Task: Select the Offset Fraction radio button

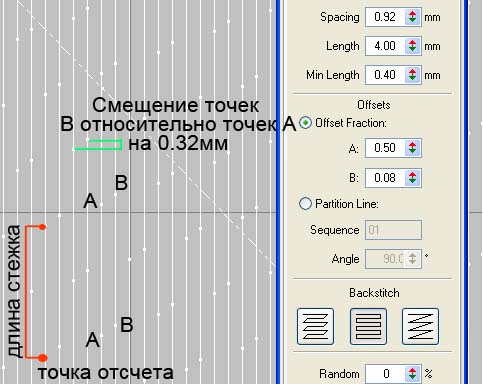Action: (305, 123)
